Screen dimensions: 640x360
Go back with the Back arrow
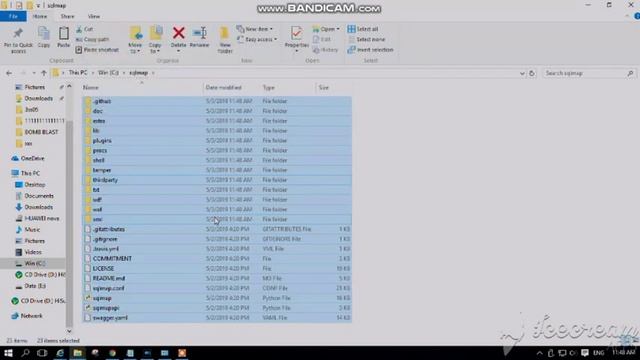click(9, 73)
